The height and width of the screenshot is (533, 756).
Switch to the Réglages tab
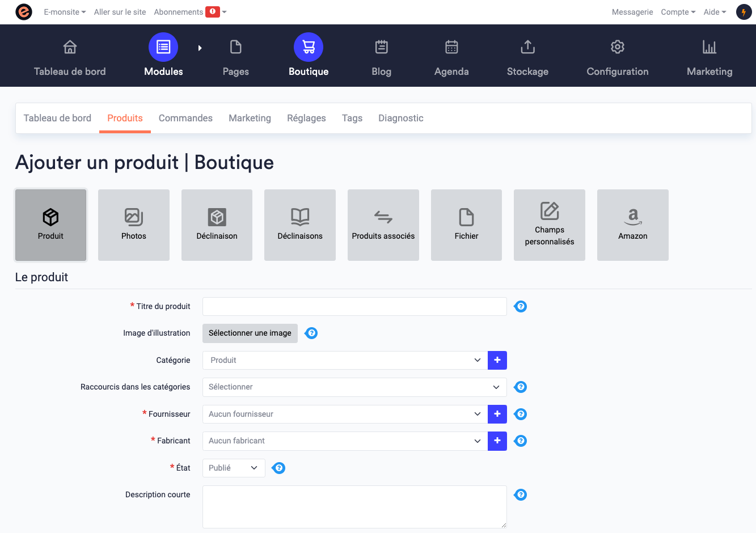coord(306,118)
